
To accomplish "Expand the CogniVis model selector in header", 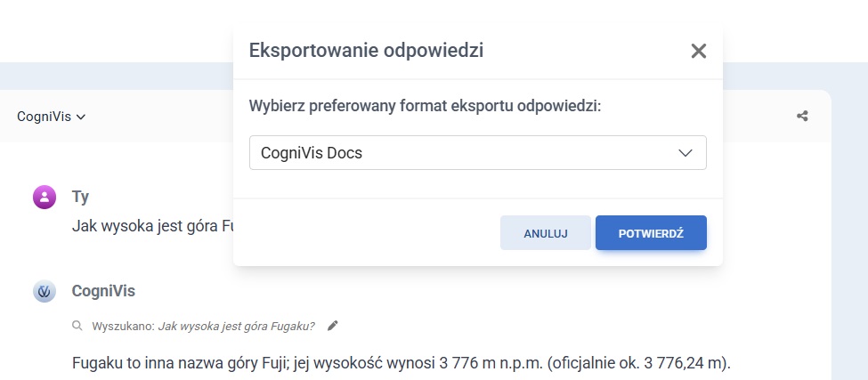I will click(x=51, y=117).
